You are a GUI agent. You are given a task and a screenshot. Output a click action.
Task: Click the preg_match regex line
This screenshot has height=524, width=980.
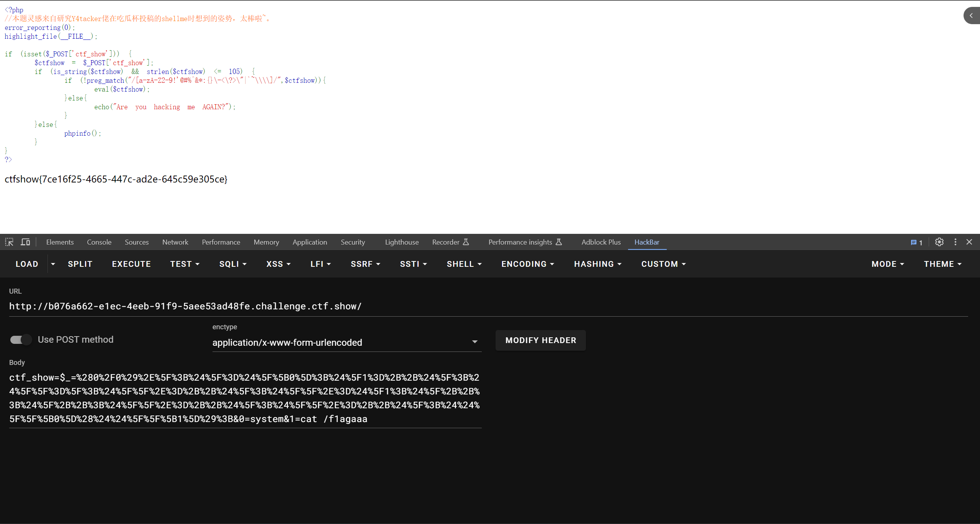[195, 80]
